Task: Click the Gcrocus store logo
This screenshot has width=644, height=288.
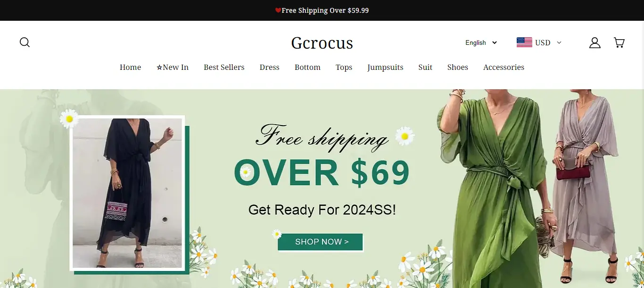Action: pos(322,43)
